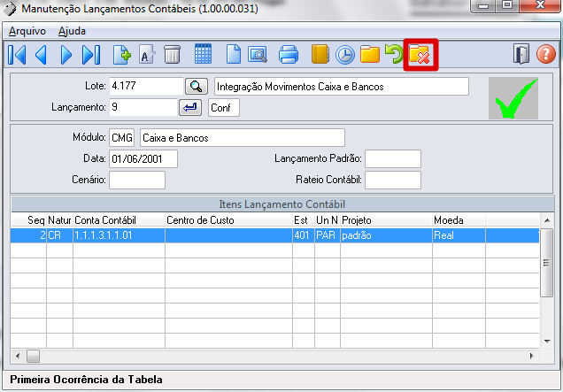Image resolution: width=563 pixels, height=392 pixels.
Task: Click the Un N column header
Action: 328,220
